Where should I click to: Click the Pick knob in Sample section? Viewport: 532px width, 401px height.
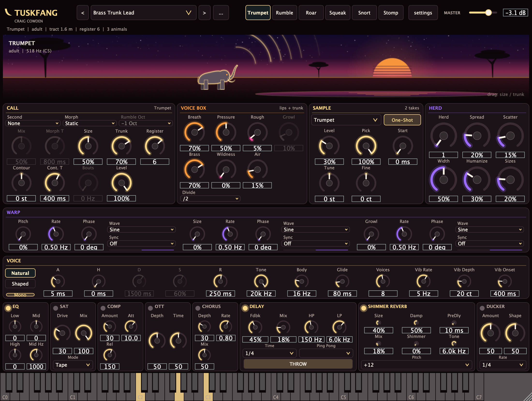pyautogui.click(x=366, y=146)
